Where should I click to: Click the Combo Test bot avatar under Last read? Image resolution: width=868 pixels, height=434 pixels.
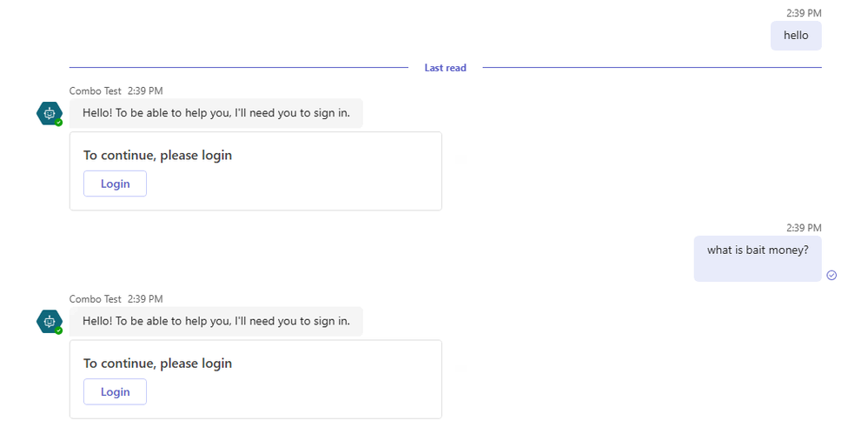click(49, 113)
